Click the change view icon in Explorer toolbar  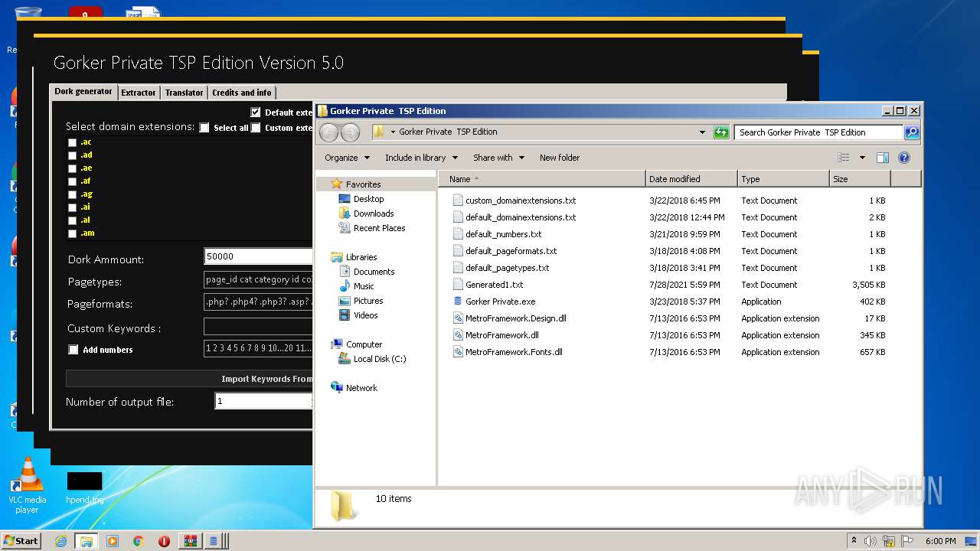pyautogui.click(x=844, y=158)
